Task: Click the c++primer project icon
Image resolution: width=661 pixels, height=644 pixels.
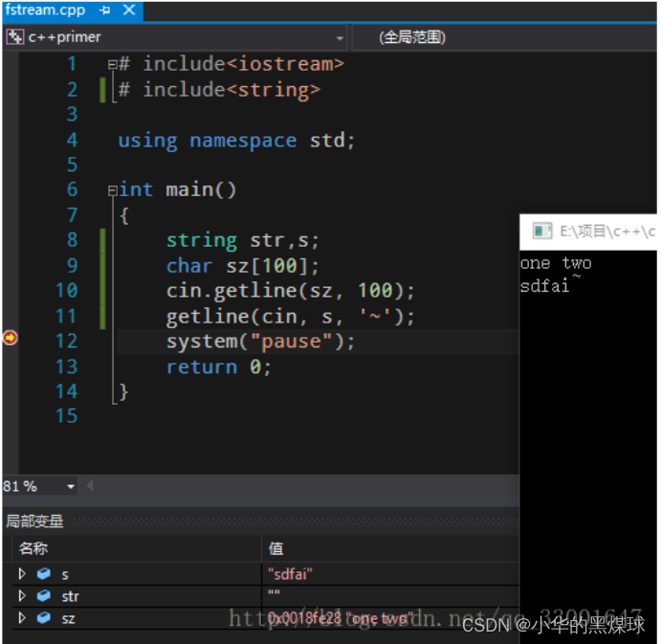Action: 14,37
